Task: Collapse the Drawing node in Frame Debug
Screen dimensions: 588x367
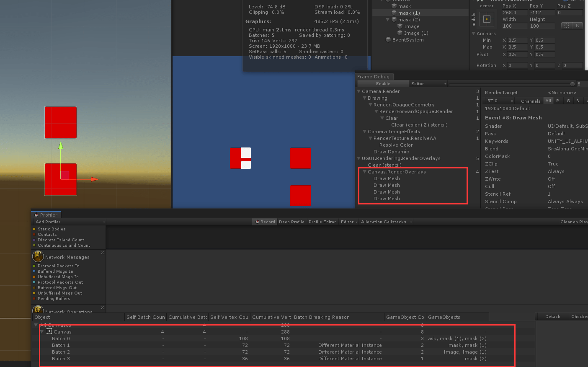Action: (365, 98)
